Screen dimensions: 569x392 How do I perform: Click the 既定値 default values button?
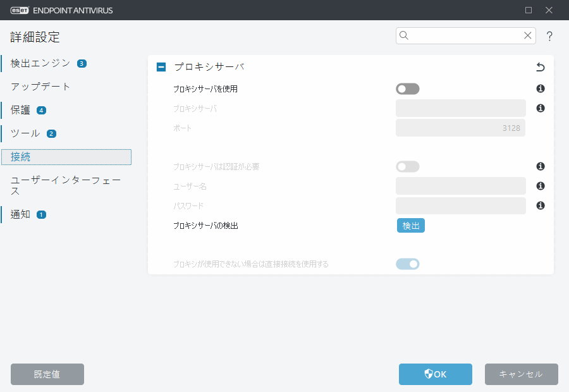point(47,374)
